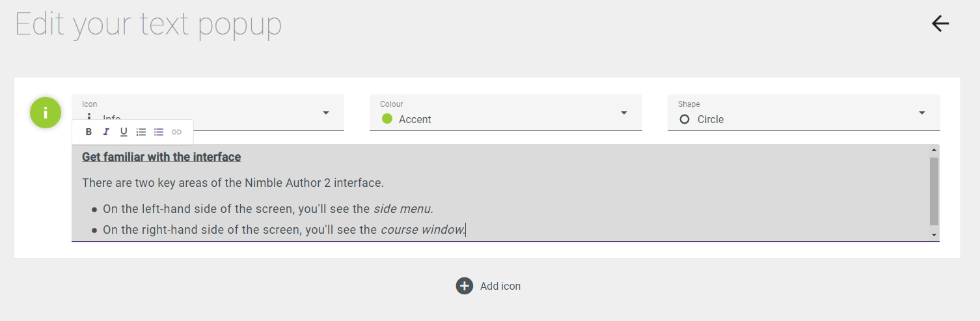Insert a hyperlink with link icon
Image resolution: width=980 pixels, height=321 pixels.
click(176, 132)
